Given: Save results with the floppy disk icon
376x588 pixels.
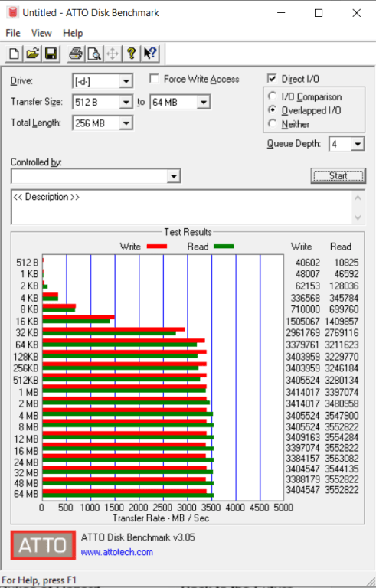Looking at the screenshot, I should click(x=51, y=54).
